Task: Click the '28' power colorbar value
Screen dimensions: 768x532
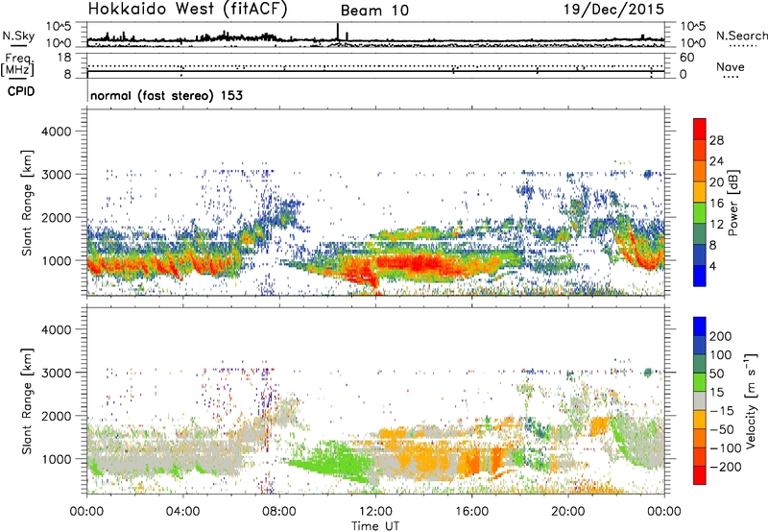Action: coord(716,140)
